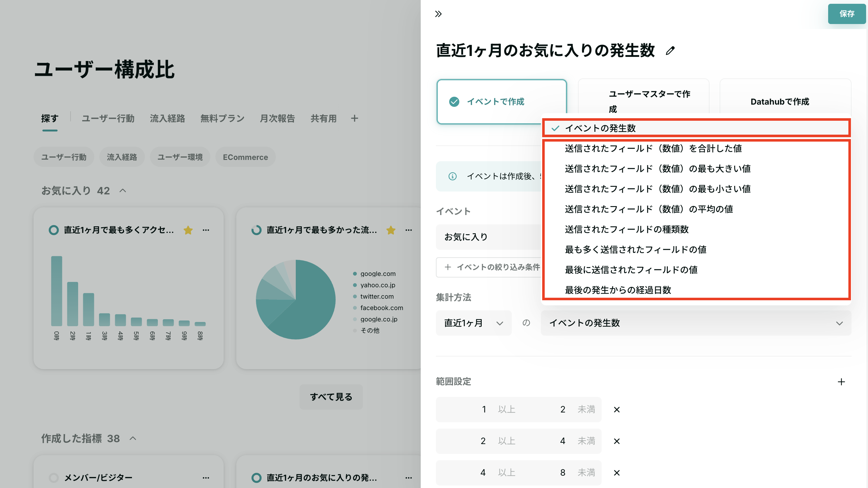
Task: Click the tallest bar labeled 0時
Action: click(57, 291)
